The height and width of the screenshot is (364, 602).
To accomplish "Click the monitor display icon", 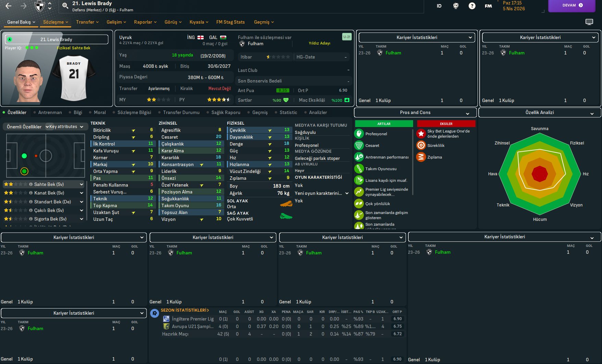I will point(589,22).
